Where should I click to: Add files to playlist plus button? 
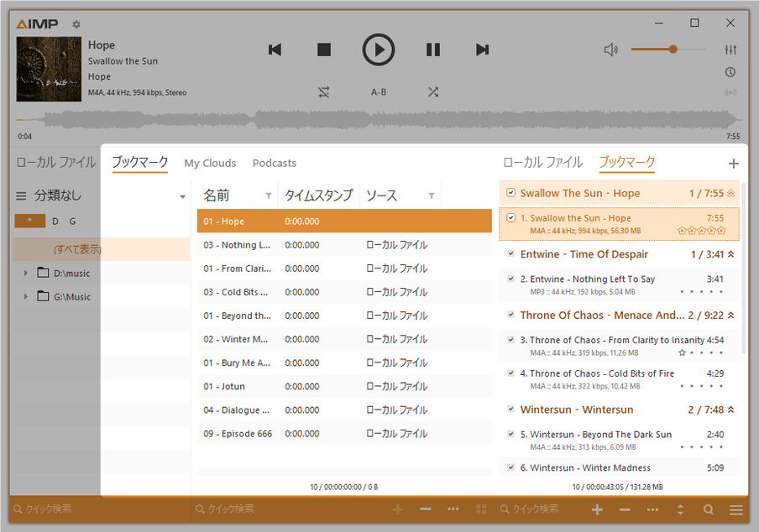pos(597,509)
